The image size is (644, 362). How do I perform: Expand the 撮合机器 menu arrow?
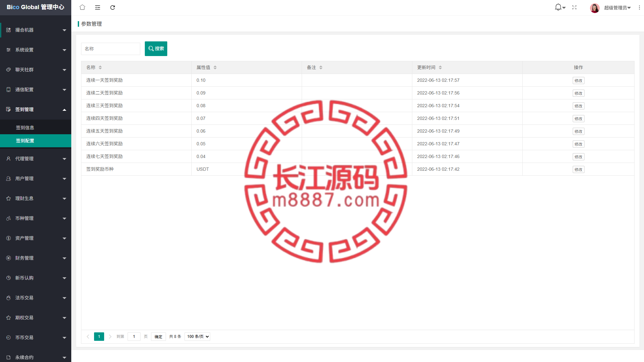(64, 30)
